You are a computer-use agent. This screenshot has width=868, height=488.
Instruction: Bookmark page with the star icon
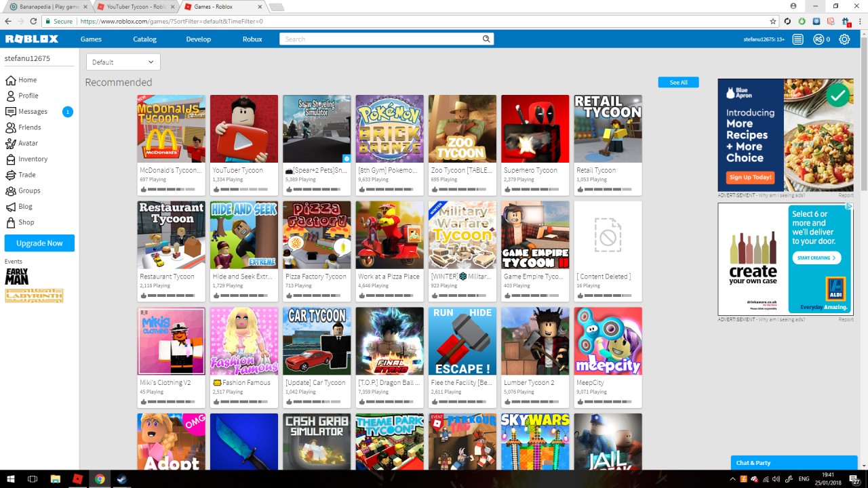point(773,21)
